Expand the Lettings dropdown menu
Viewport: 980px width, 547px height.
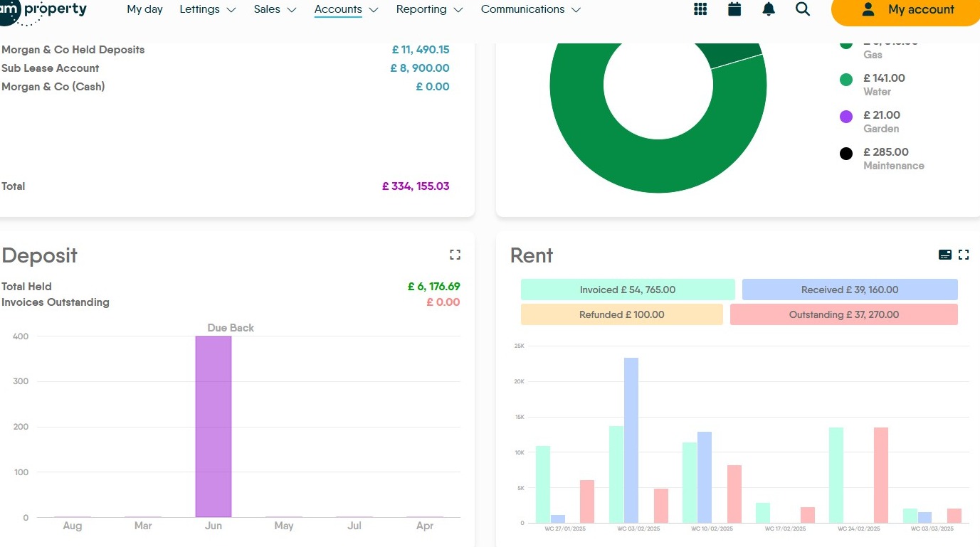tap(207, 9)
